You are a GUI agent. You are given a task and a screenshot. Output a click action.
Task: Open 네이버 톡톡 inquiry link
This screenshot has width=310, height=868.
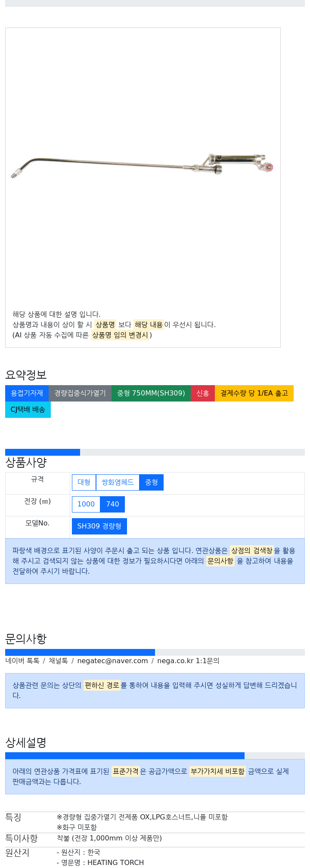22,661
